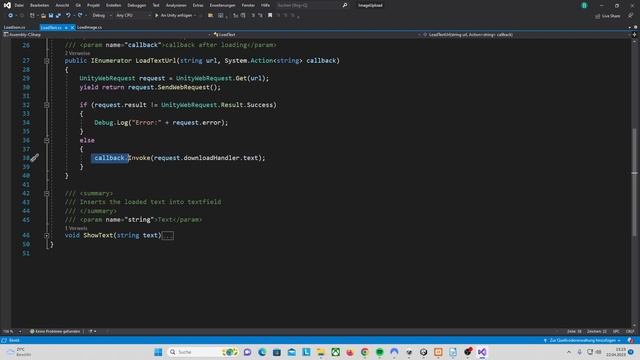Click the Windows Start button
The height and width of the screenshot is (360, 640).
click(x=158, y=352)
